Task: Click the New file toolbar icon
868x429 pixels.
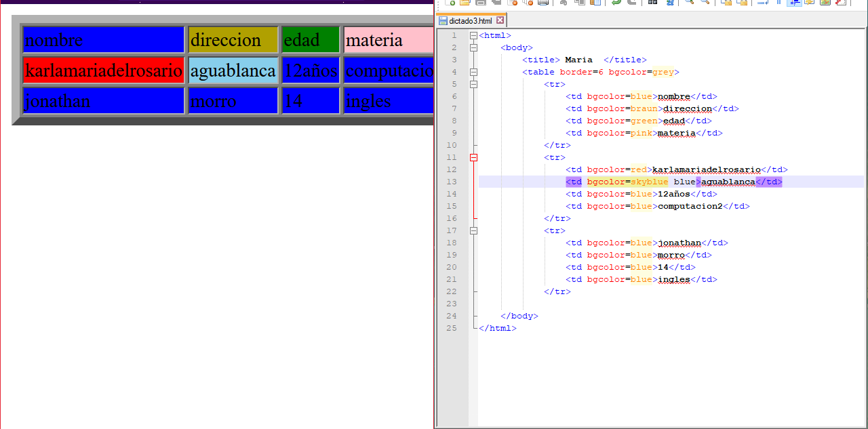Action: 450,3
